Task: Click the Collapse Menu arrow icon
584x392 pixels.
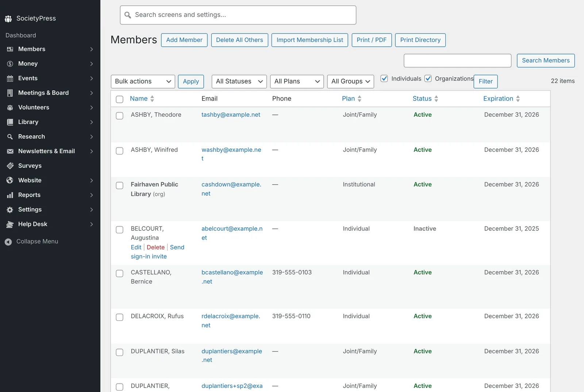Action: coord(8,242)
